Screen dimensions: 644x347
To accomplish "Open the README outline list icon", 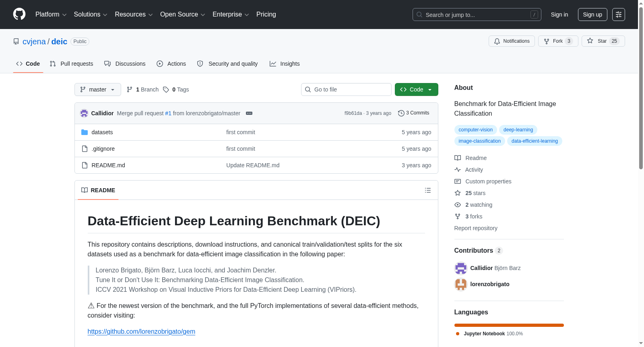I will coord(428,190).
